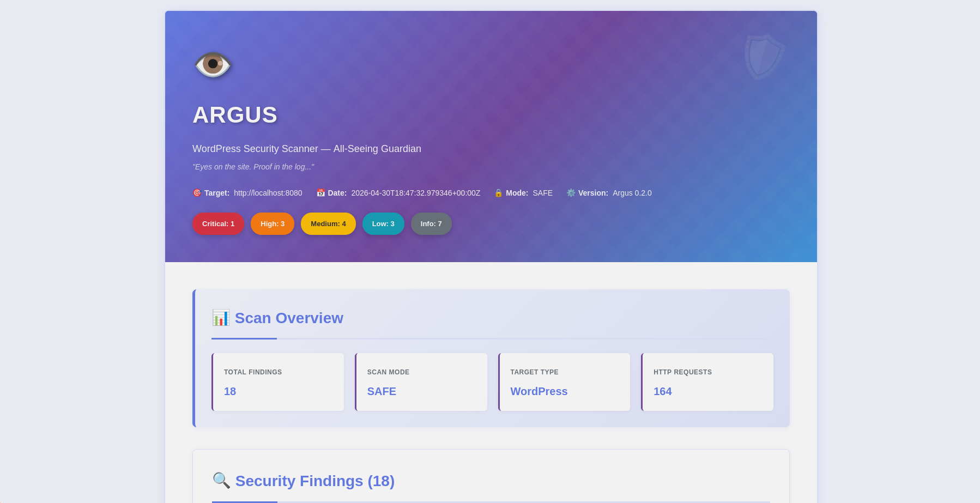Click the Argus 0.2.0 version text

click(632, 193)
